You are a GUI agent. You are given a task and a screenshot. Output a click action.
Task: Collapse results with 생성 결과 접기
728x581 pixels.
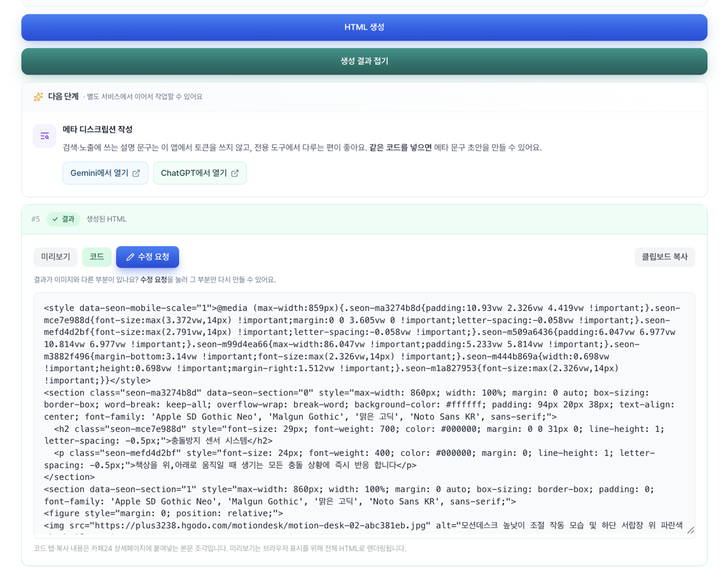coord(364,61)
